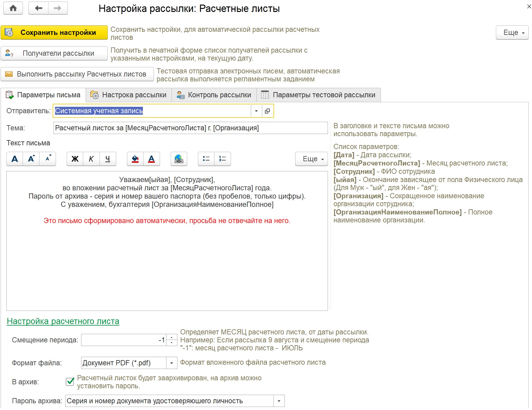The height and width of the screenshot is (410, 532).
Task: Click the Настрока рассылки tab icon
Action: click(95, 95)
